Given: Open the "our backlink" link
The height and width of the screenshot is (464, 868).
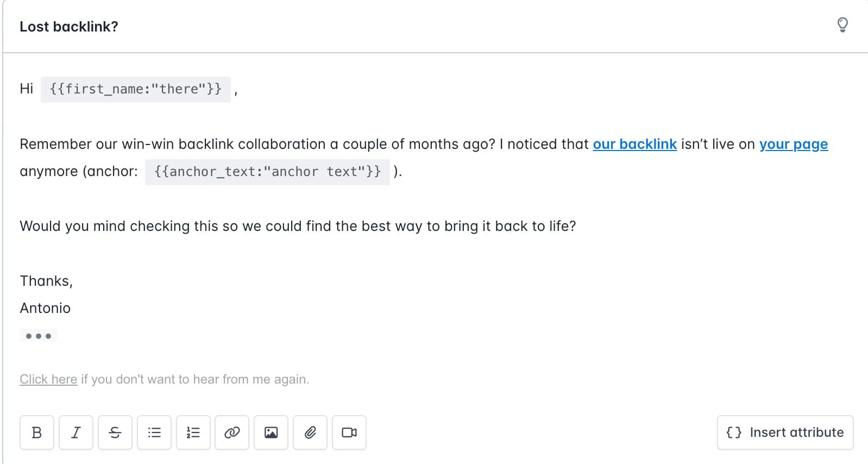Looking at the screenshot, I should coord(634,144).
